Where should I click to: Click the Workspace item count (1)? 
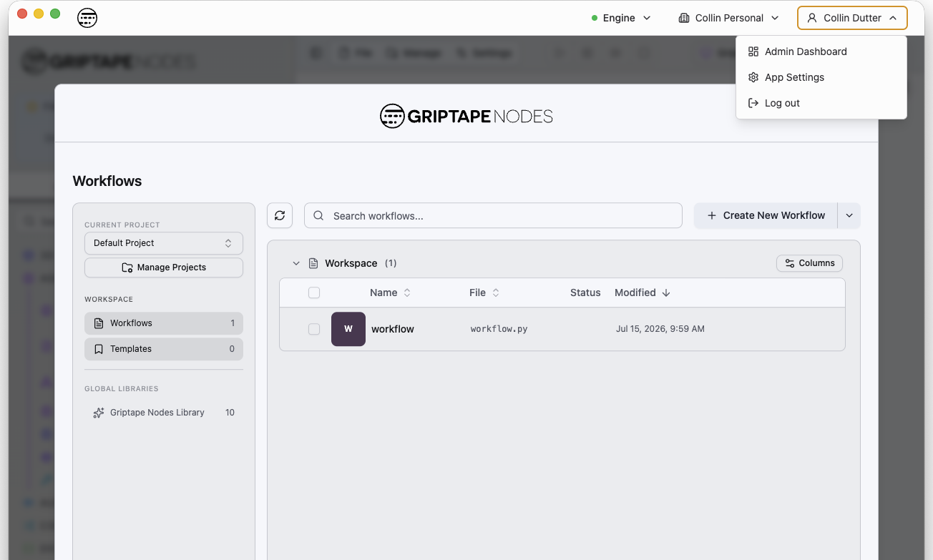[x=391, y=263]
